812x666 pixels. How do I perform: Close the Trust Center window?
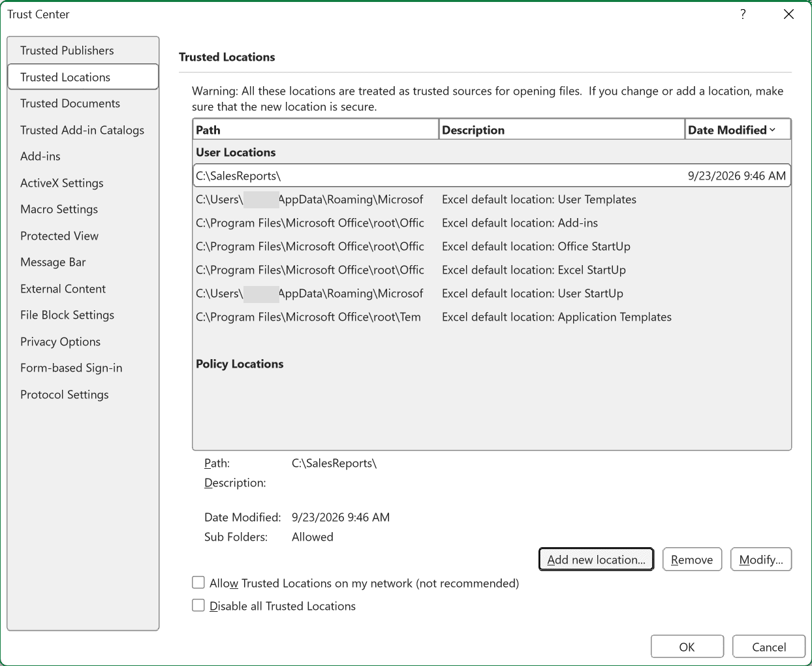[x=789, y=14]
